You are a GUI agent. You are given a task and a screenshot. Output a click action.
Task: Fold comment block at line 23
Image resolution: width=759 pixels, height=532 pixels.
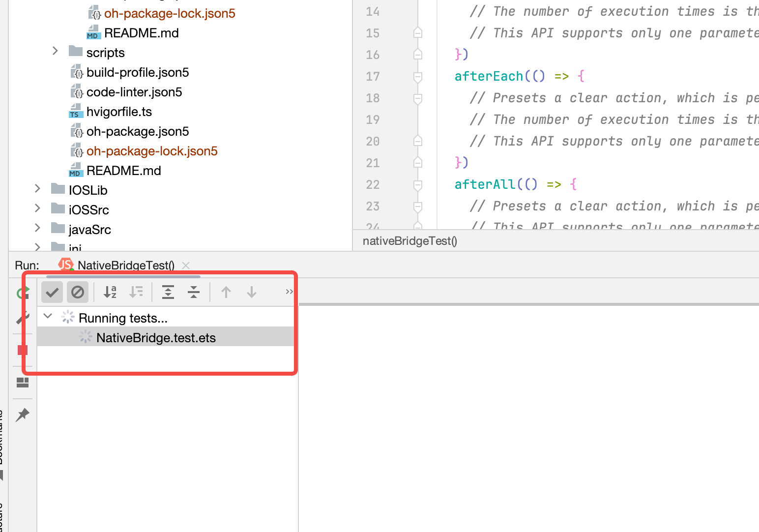tap(418, 206)
